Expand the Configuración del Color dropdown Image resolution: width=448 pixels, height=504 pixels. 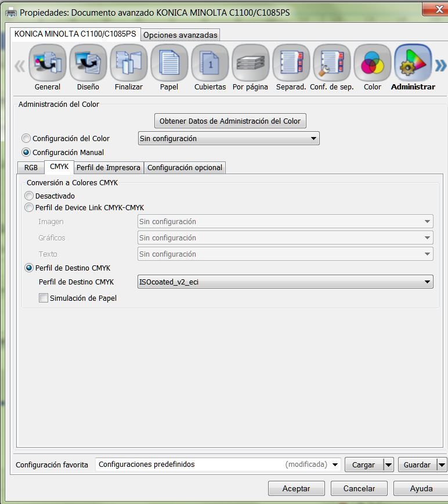point(229,139)
